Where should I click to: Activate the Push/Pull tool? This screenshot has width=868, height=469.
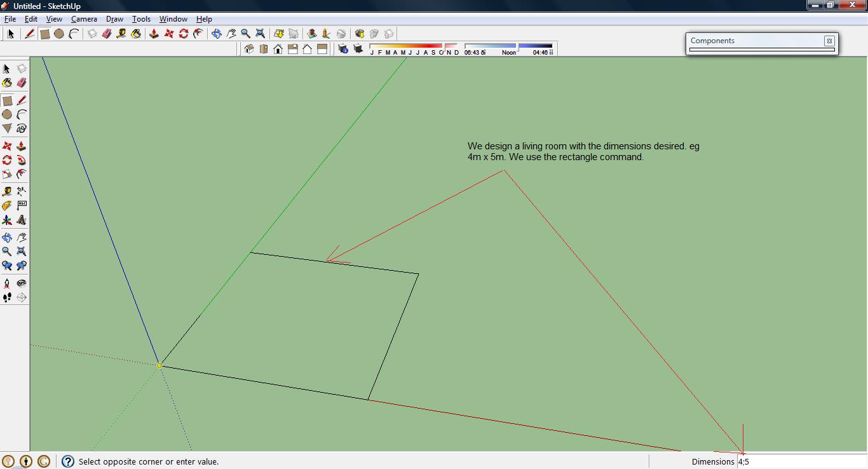pyautogui.click(x=22, y=146)
